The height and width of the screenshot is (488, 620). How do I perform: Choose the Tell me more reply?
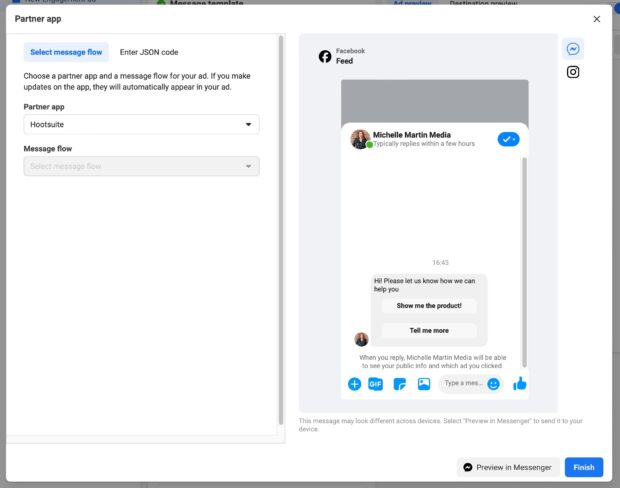click(429, 331)
